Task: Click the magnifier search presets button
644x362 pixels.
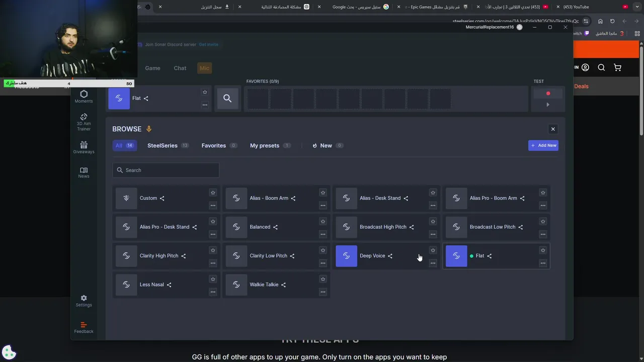Action: [x=227, y=99]
